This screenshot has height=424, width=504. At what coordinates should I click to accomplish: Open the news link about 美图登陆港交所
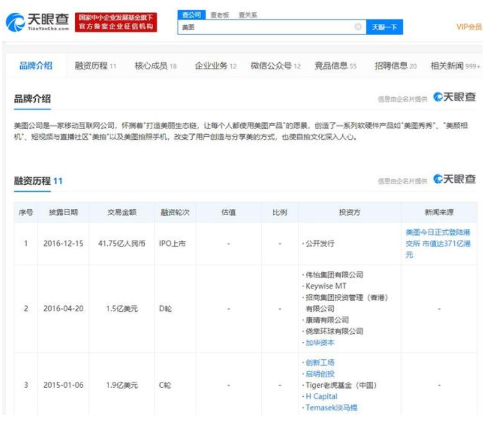pos(438,244)
